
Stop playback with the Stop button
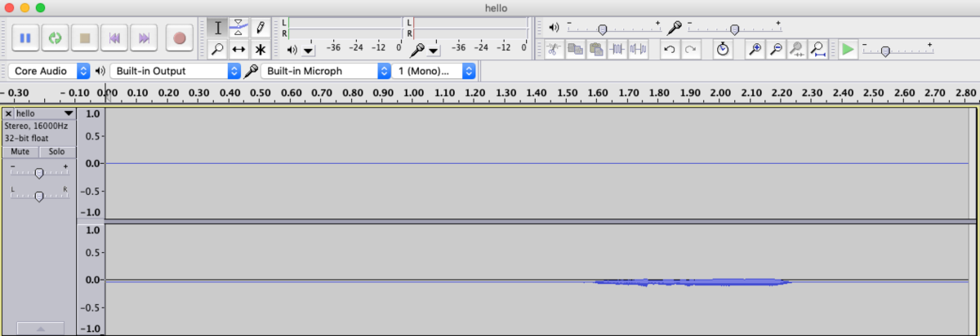point(84,38)
